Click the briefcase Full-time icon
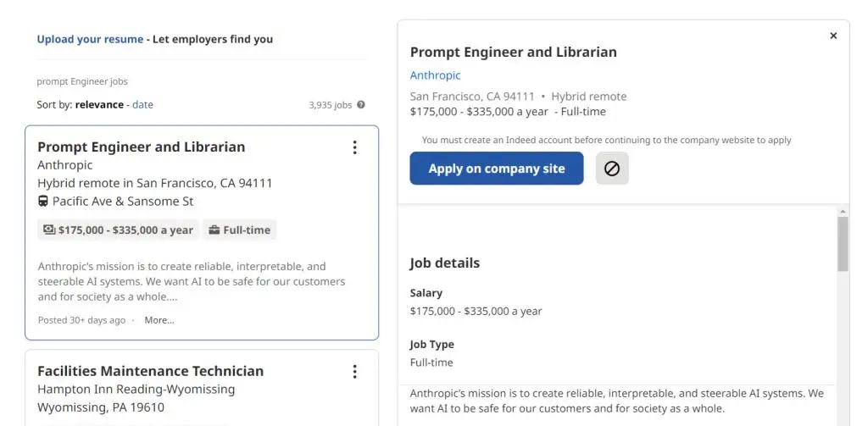Viewport: 868px width, 426px height. 214,230
